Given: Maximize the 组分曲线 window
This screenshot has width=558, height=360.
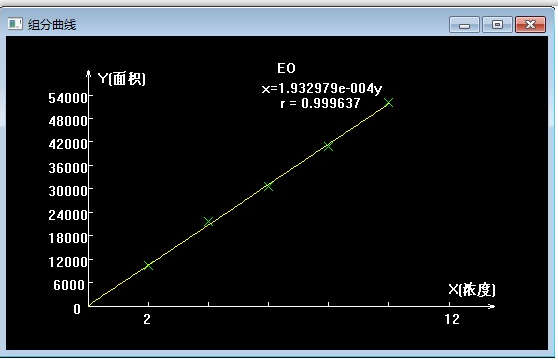Looking at the screenshot, I should [497, 25].
